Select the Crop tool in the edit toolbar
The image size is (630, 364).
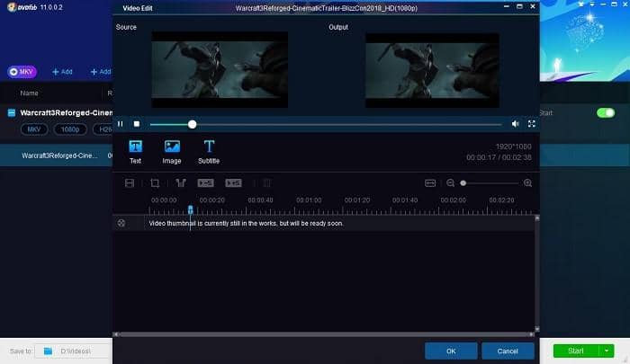click(155, 183)
